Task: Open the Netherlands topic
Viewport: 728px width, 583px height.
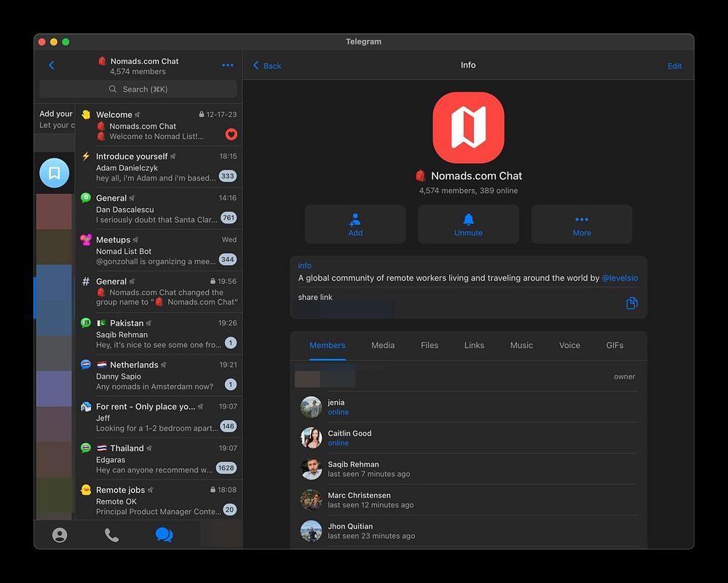Action: click(159, 376)
